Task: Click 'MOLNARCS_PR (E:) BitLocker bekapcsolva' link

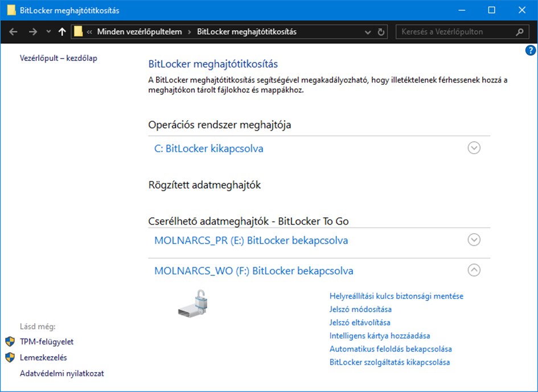Action: (251, 241)
